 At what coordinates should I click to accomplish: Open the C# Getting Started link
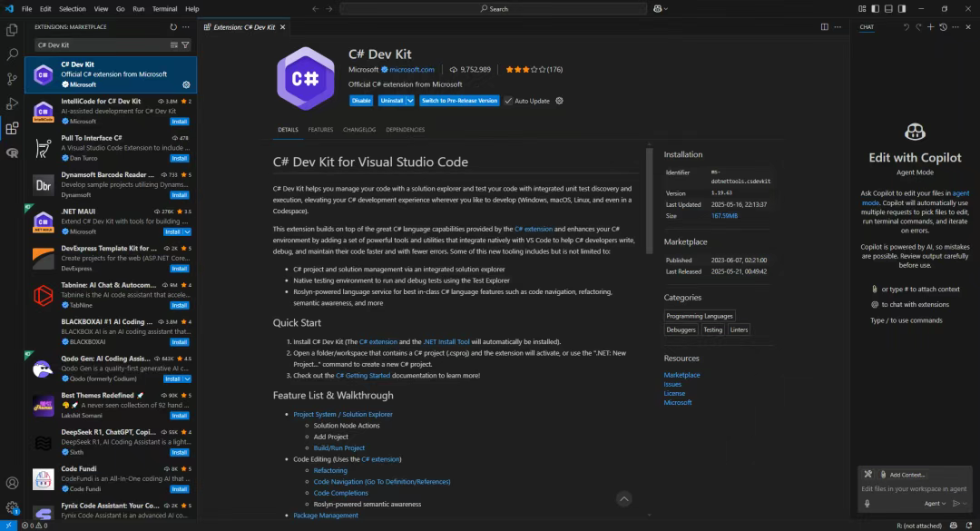pyautogui.click(x=363, y=375)
